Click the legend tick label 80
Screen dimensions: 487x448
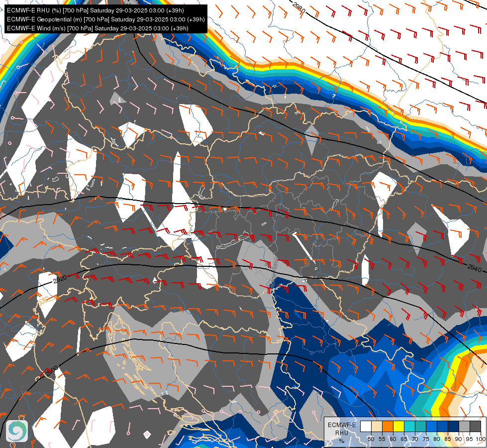click(437, 439)
